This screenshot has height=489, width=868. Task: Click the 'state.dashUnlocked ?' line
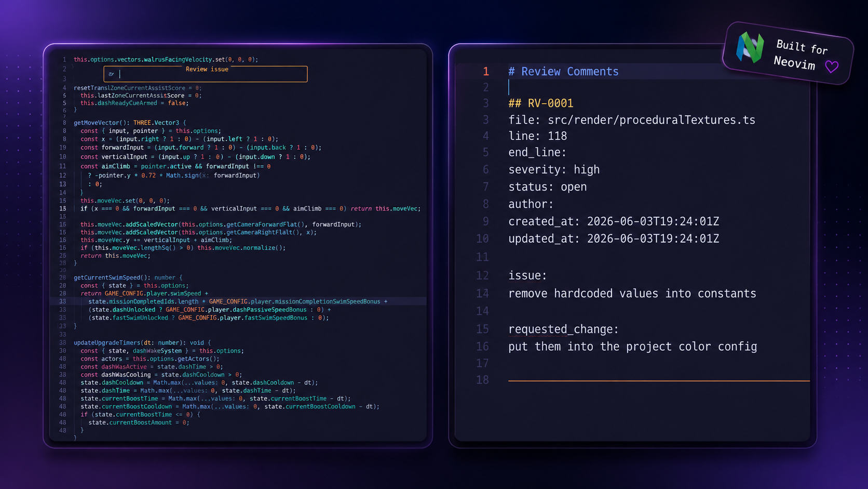pos(210,310)
